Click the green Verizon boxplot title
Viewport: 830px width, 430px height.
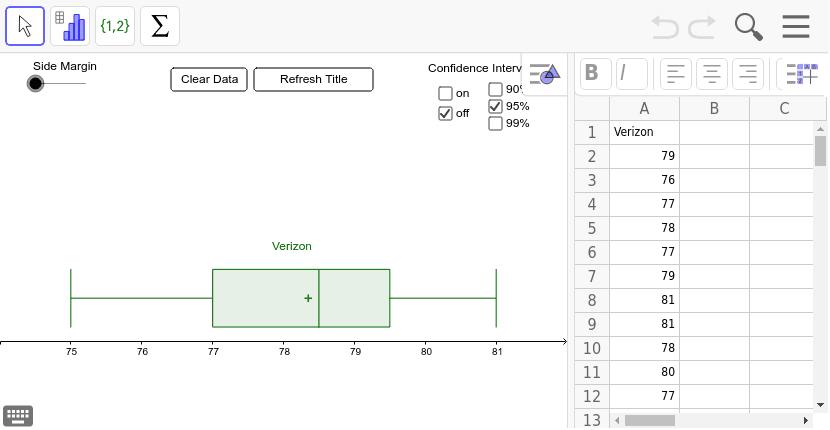(292, 246)
